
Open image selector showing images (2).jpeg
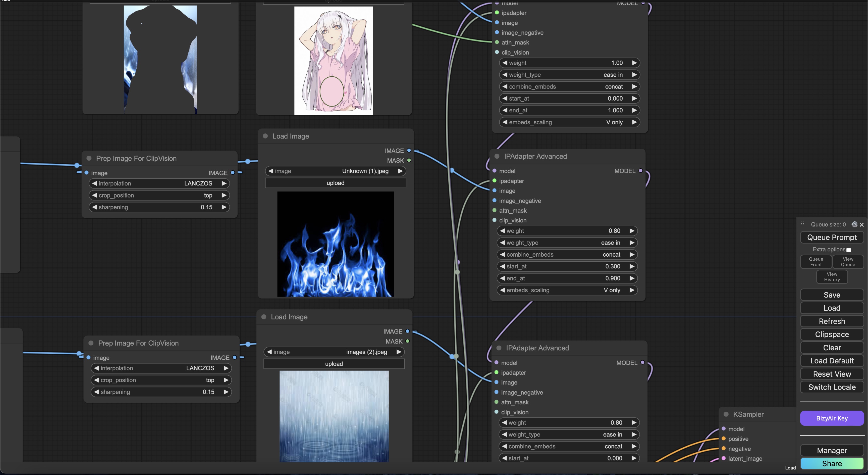pos(334,352)
